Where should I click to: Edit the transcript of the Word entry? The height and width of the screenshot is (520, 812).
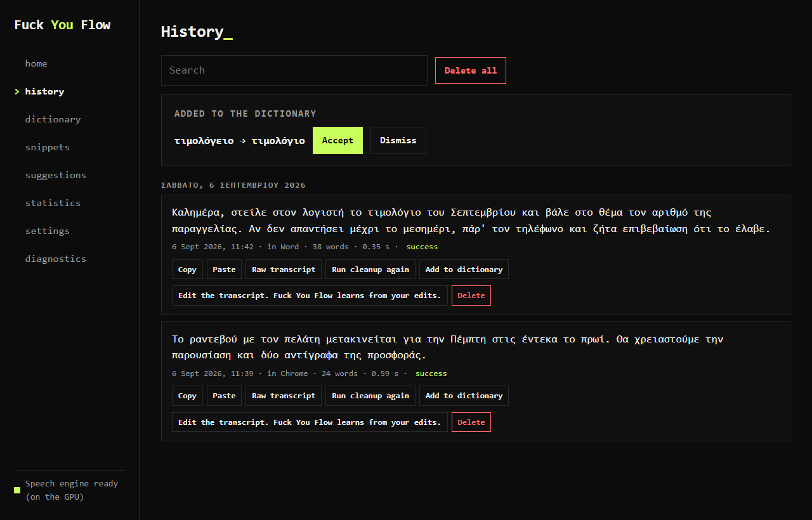(310, 296)
